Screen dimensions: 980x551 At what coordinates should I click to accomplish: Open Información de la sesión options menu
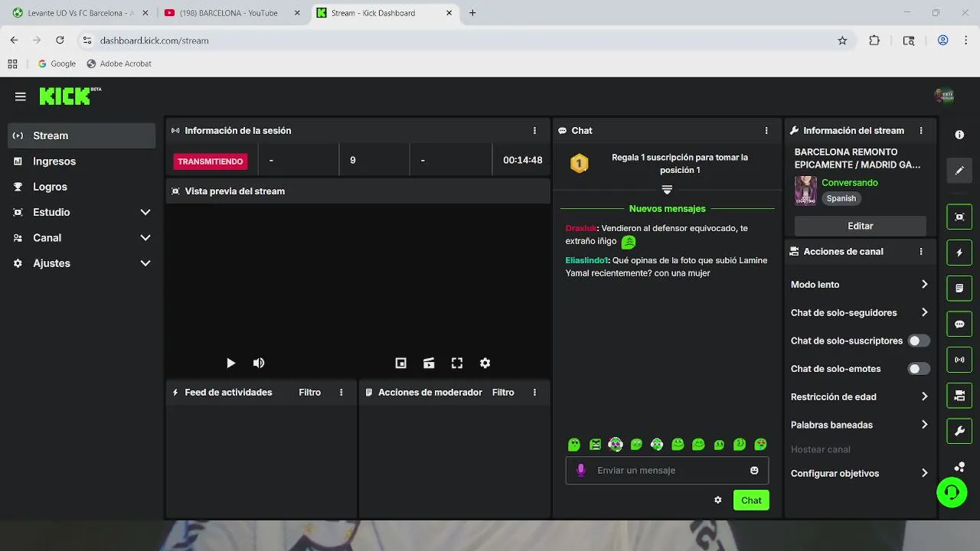(534, 131)
